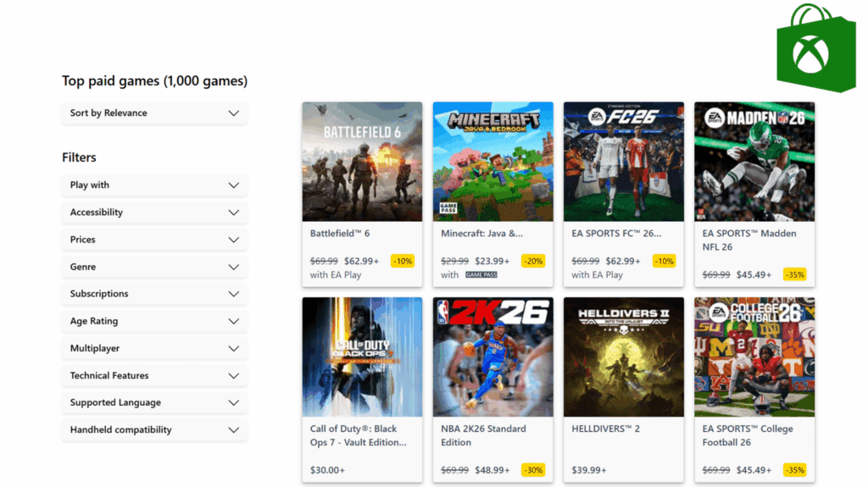The height and width of the screenshot is (487, 868).
Task: Open the NBA 2K26 cover art thumbnail
Action: pos(492,357)
